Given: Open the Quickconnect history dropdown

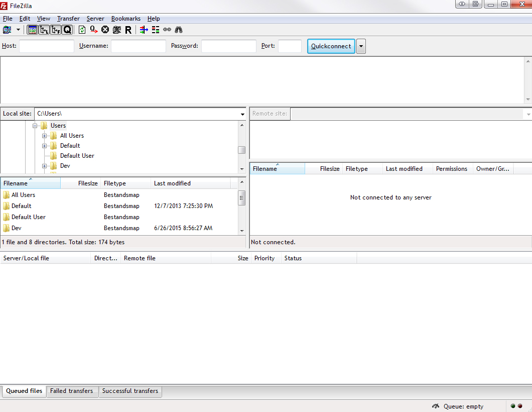Looking at the screenshot, I should (361, 46).
